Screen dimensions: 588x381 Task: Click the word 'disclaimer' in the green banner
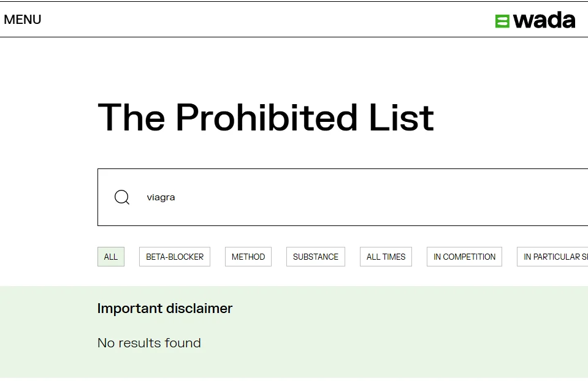point(199,308)
